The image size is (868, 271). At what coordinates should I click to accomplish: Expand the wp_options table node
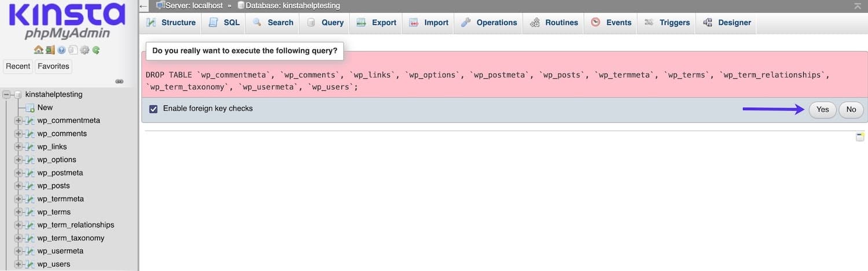pos(19,160)
